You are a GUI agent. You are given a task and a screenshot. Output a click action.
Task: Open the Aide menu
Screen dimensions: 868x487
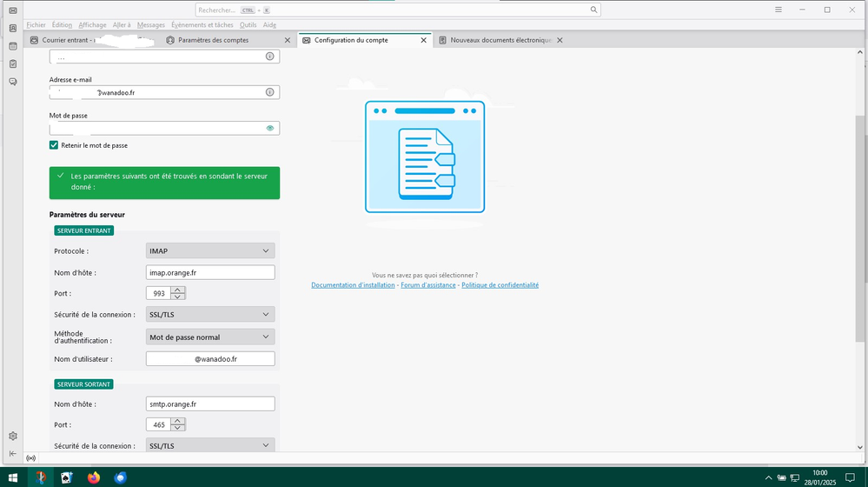269,25
